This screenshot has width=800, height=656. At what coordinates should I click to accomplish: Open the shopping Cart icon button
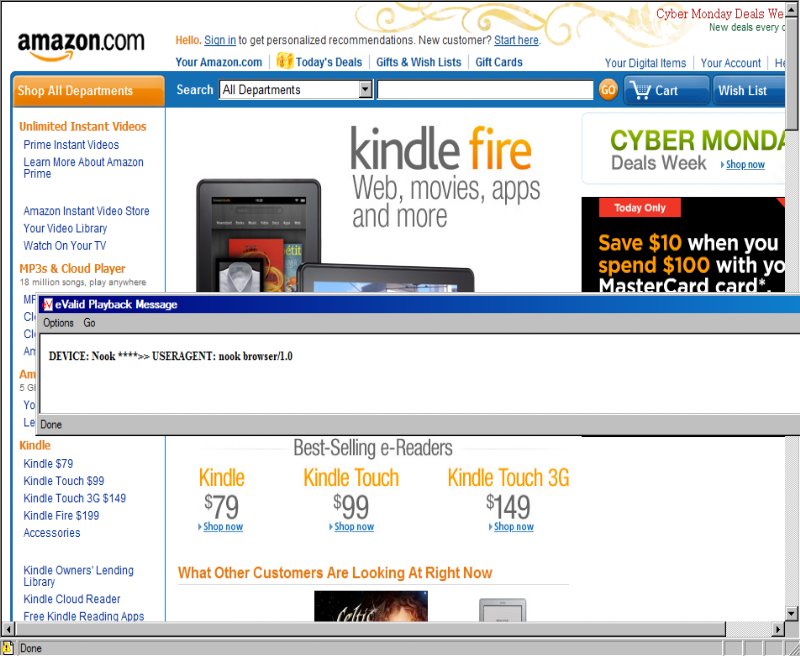[666, 90]
